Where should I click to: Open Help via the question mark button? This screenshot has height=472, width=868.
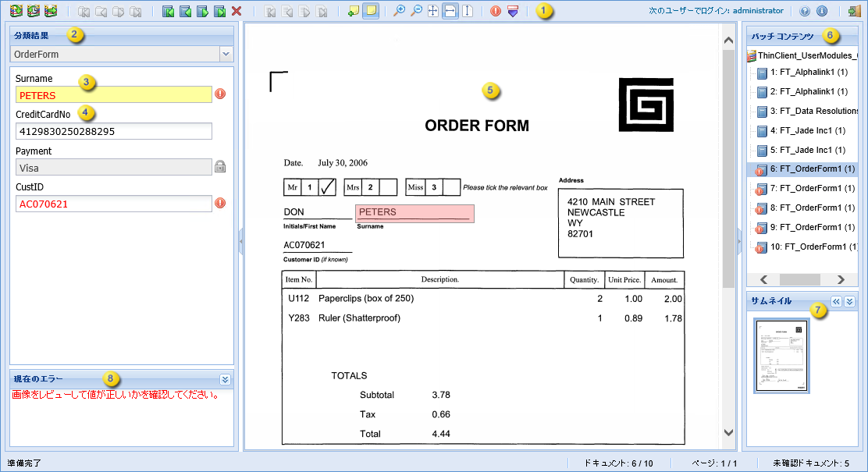(805, 10)
